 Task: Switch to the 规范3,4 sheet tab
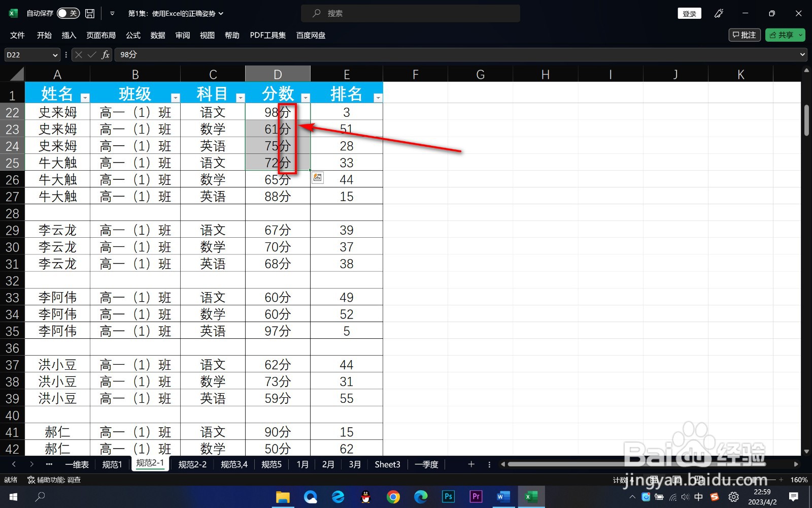[234, 464]
